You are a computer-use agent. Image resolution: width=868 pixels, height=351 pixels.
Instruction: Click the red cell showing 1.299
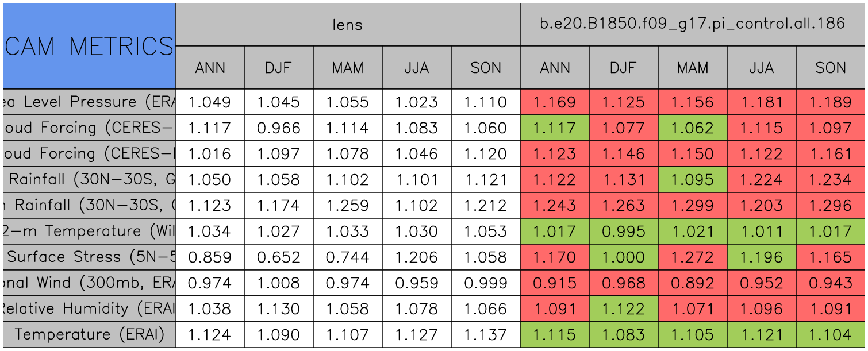click(692, 205)
